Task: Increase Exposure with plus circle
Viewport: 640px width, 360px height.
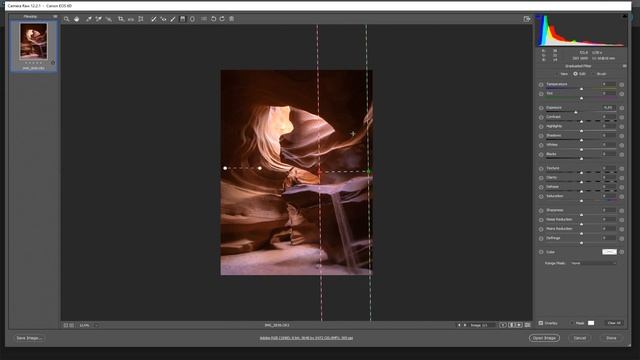Action: (622, 108)
